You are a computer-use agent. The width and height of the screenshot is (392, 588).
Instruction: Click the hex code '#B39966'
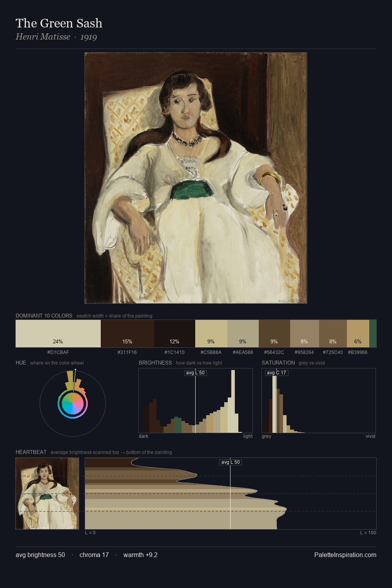tap(358, 352)
